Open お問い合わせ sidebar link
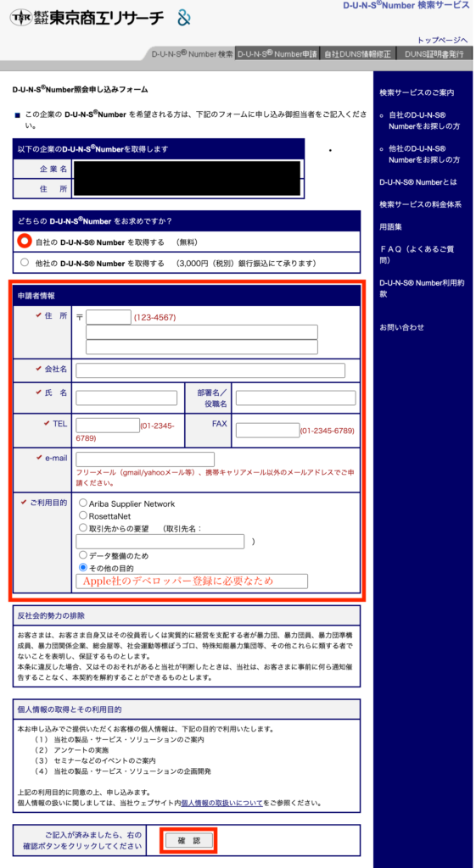The image size is (476, 868). pyautogui.click(x=401, y=327)
